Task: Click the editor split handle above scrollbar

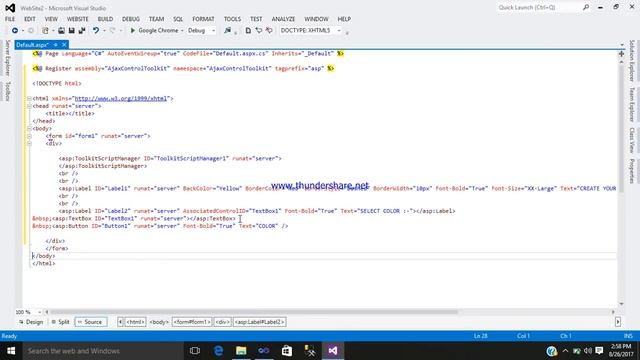Action: coord(621,53)
